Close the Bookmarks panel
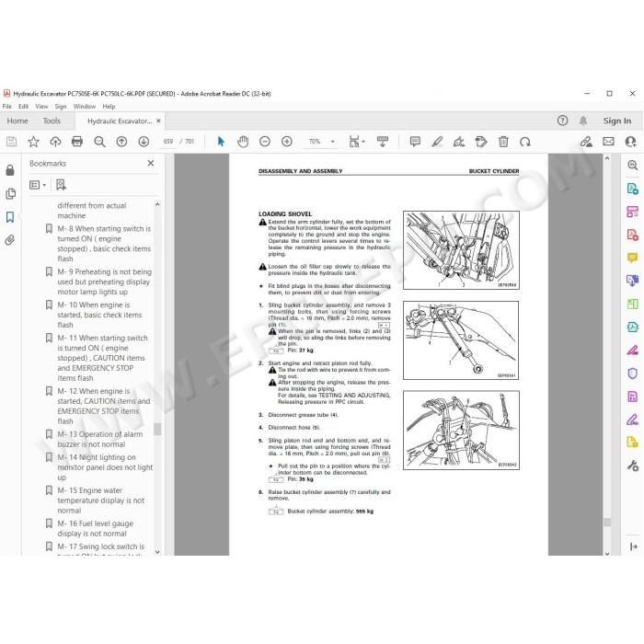Image resolution: width=644 pixels, height=644 pixels. point(151,164)
